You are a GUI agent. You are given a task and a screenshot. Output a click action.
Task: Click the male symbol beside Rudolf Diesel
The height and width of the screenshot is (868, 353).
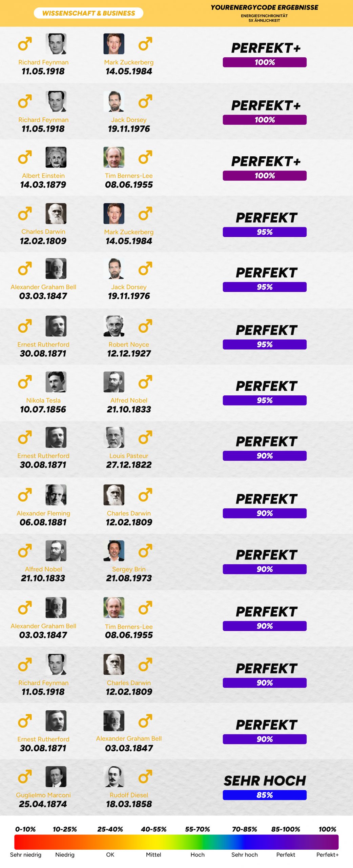[x=145, y=776]
